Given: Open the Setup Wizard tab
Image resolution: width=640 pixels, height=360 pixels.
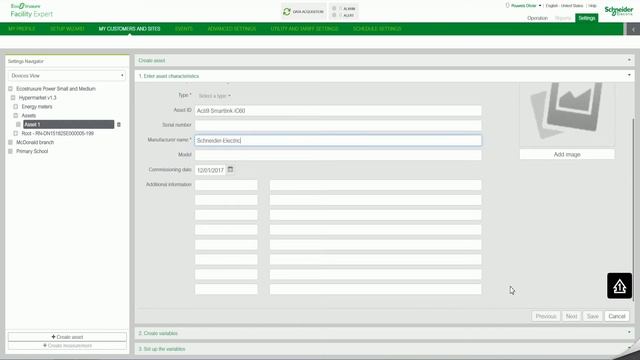Looking at the screenshot, I should click(x=67, y=29).
